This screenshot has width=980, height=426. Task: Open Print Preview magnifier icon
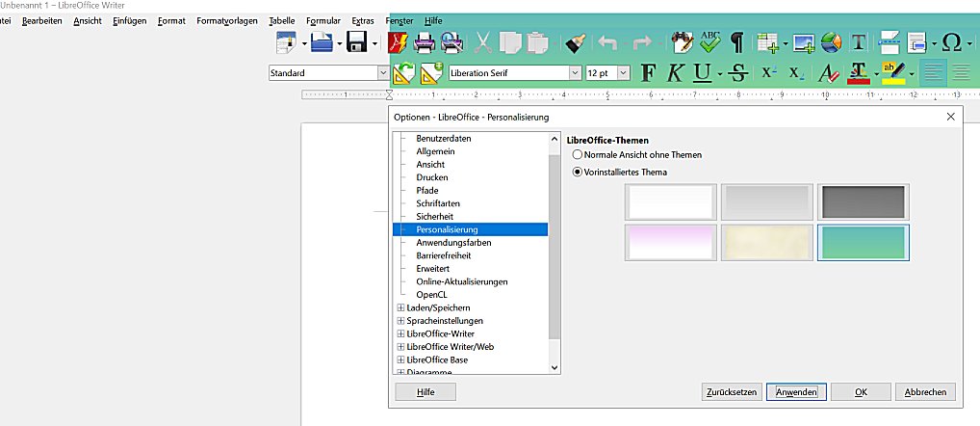pyautogui.click(x=451, y=42)
